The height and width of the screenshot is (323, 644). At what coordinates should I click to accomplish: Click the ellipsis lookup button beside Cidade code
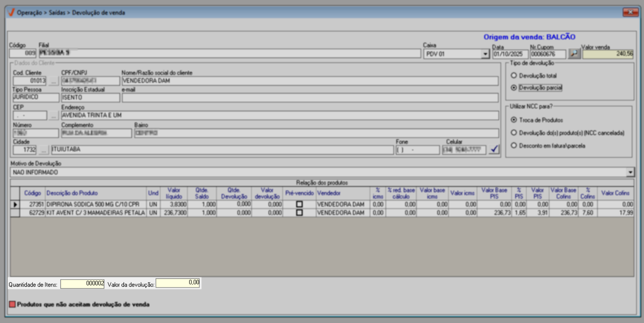43,150
